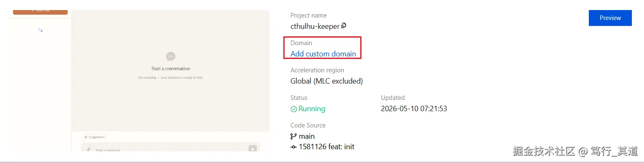The width and height of the screenshot is (644, 163).
Task: Click the New Chat button in preview
Action: click(x=40, y=12)
